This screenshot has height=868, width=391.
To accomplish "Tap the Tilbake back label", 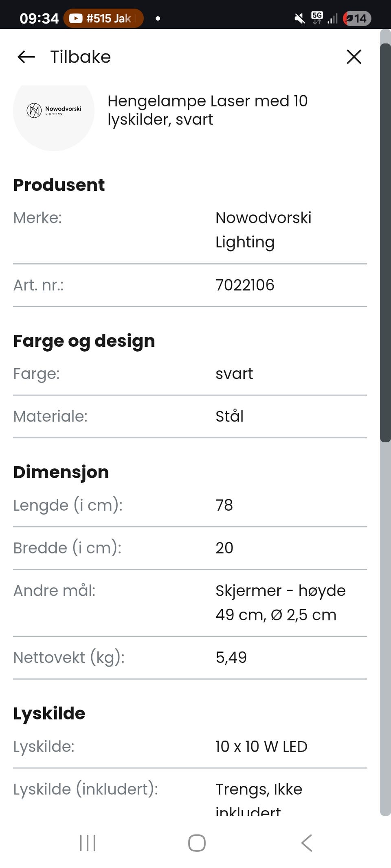I will [x=80, y=57].
